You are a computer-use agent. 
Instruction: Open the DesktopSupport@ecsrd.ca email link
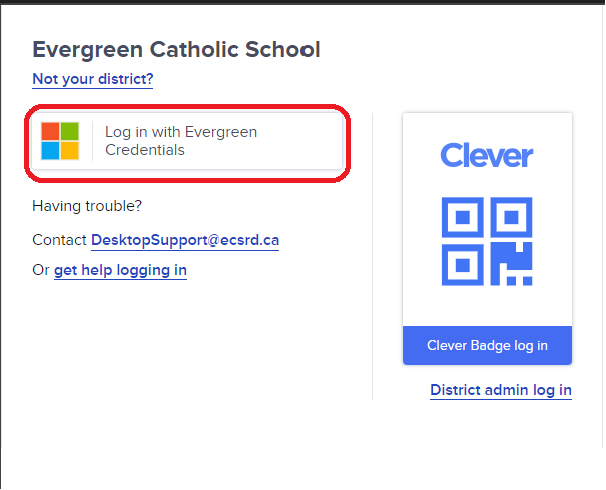(x=185, y=240)
